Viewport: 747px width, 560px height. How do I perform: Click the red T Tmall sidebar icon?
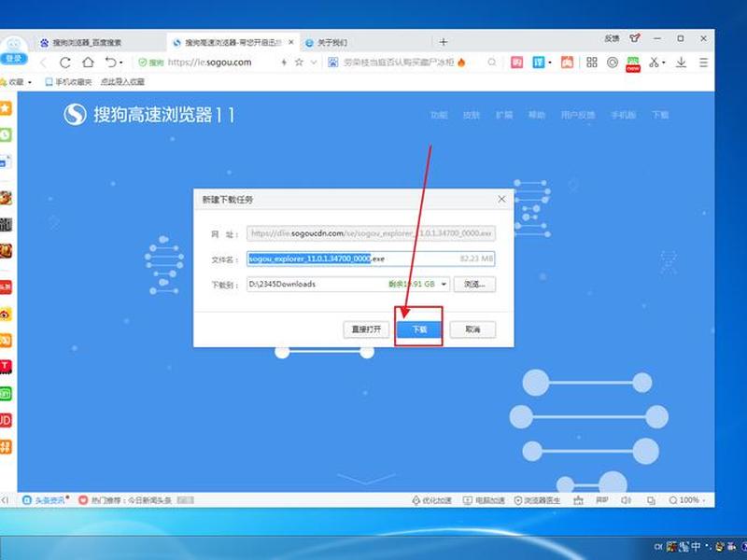[x=6, y=367]
